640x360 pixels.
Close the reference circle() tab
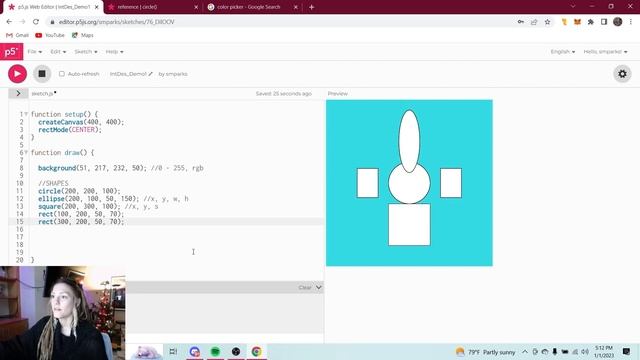coord(196,7)
